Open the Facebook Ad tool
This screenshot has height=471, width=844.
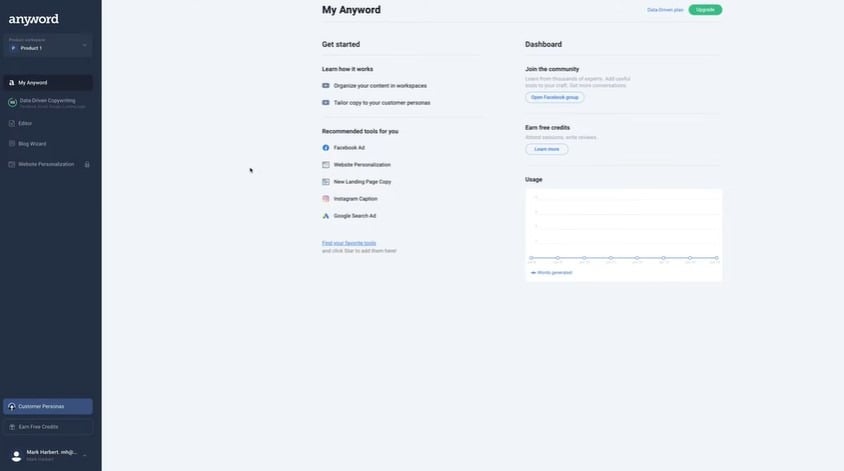click(x=349, y=147)
